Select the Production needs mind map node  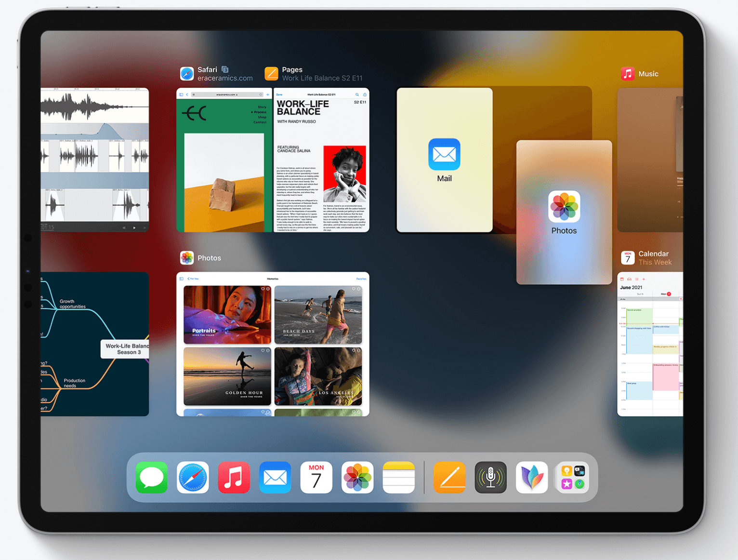74,383
